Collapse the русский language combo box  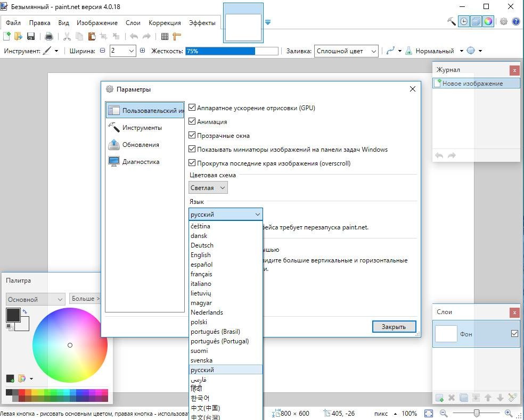(x=226, y=214)
